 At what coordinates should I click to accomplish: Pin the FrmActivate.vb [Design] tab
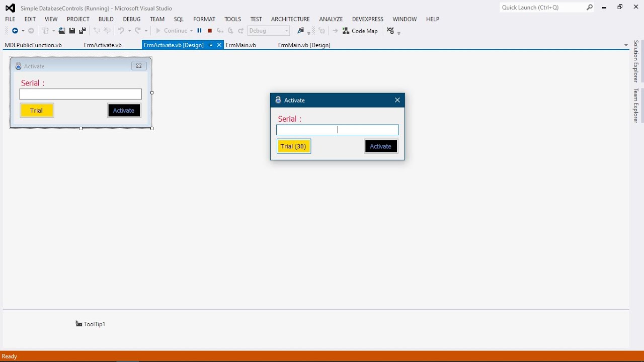210,45
